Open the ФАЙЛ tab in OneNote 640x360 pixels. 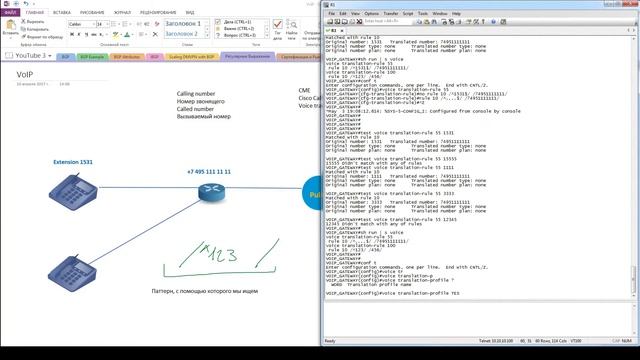point(10,13)
